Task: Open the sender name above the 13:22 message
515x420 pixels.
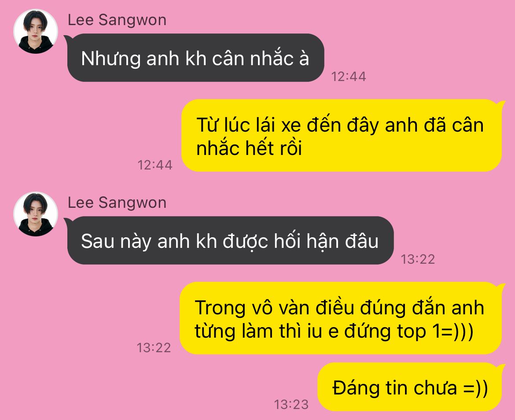Action: pyautogui.click(x=117, y=203)
